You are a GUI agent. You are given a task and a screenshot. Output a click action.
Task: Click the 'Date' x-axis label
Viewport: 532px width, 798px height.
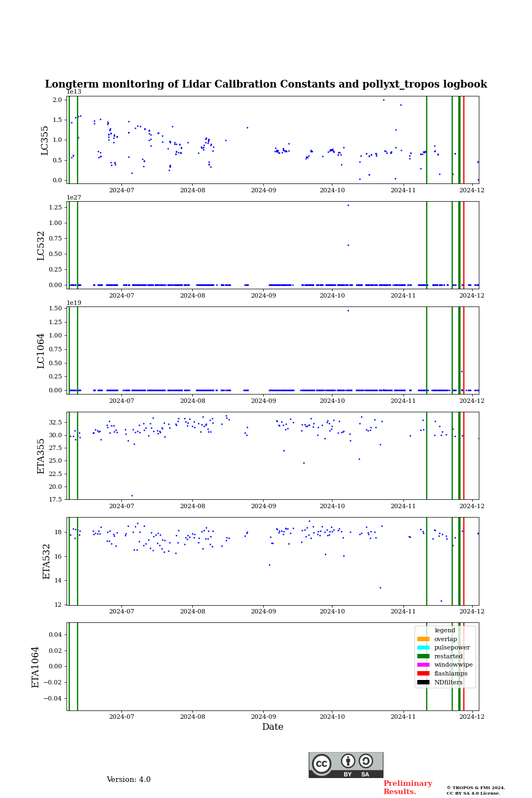pos(273,727)
